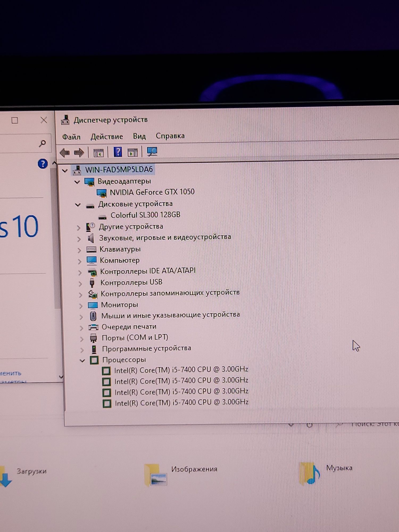Select Программные устройства label
Viewport: 399px width, 532px height.
tap(147, 348)
